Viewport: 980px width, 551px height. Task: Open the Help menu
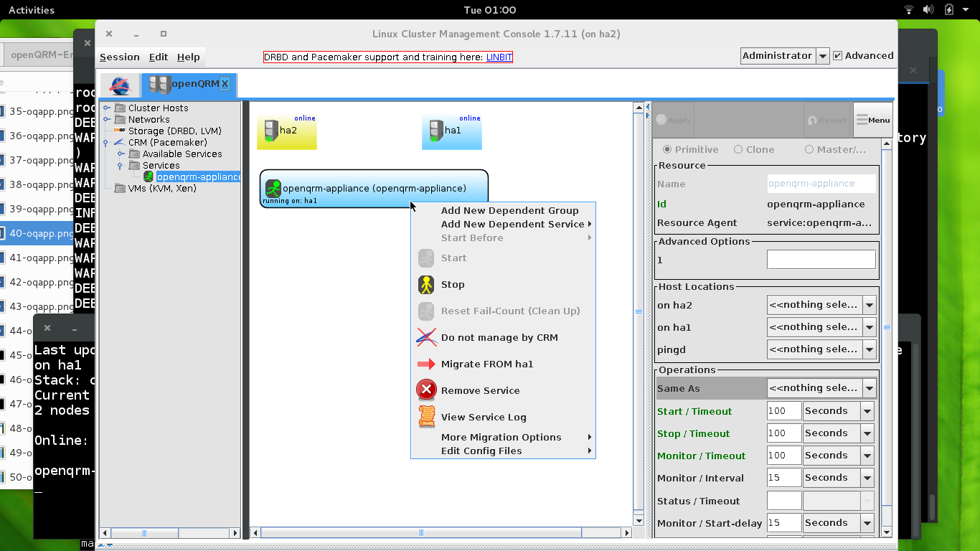tap(189, 57)
